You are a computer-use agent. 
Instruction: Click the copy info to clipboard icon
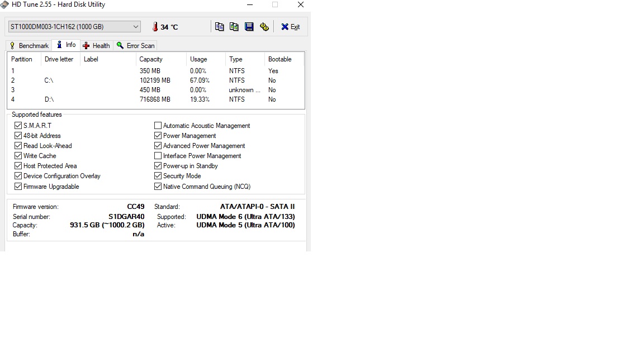point(219,27)
